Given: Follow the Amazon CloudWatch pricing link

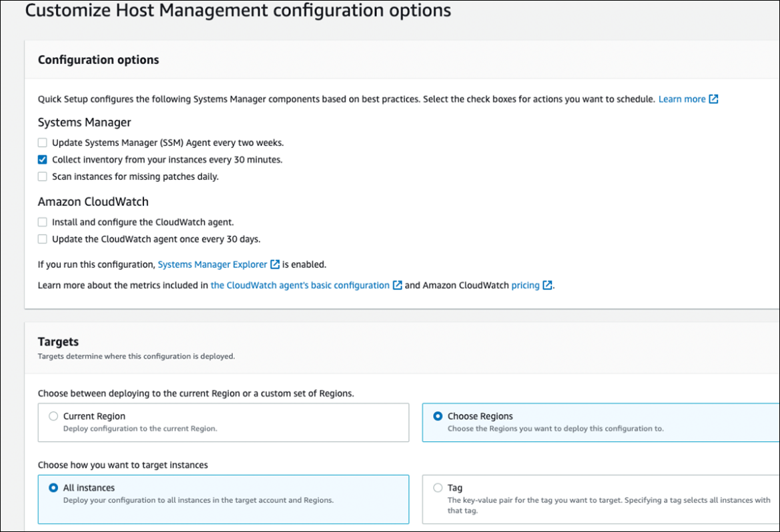Looking at the screenshot, I should click(525, 285).
